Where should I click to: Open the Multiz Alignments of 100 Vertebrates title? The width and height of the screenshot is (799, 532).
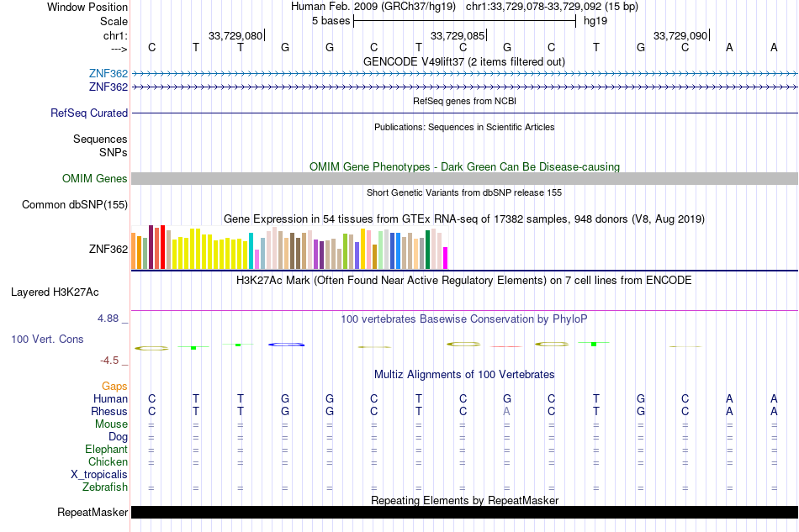point(463,375)
